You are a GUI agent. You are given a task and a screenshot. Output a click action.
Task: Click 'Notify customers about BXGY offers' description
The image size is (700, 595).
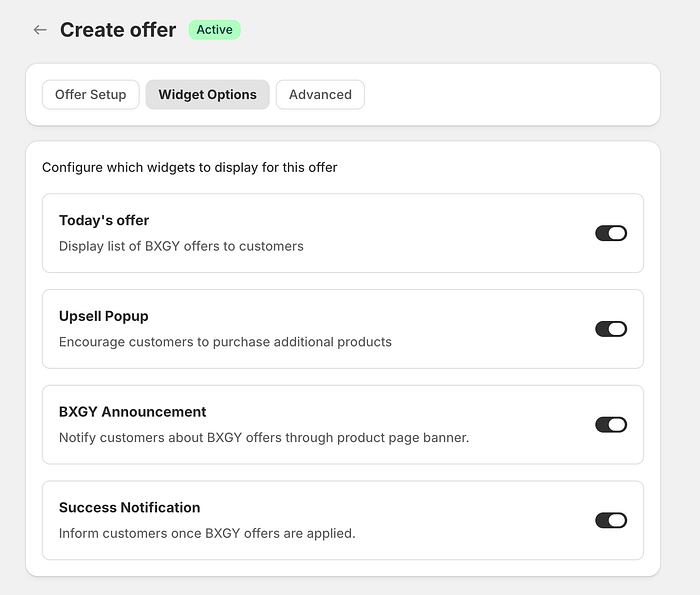(264, 438)
